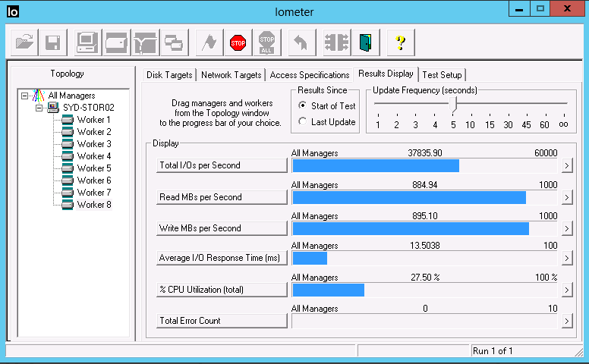Open arrow next to CPU Utilization bar

(567, 290)
